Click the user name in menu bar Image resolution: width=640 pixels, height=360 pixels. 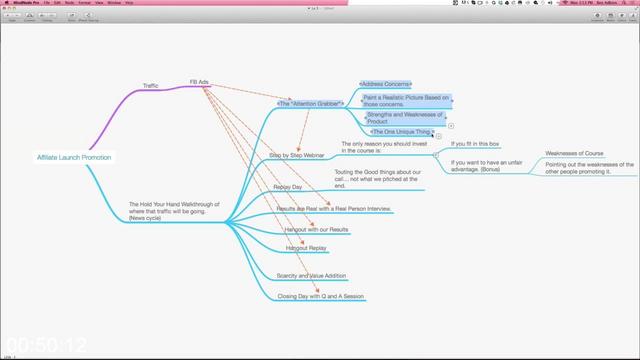[x=607, y=2]
